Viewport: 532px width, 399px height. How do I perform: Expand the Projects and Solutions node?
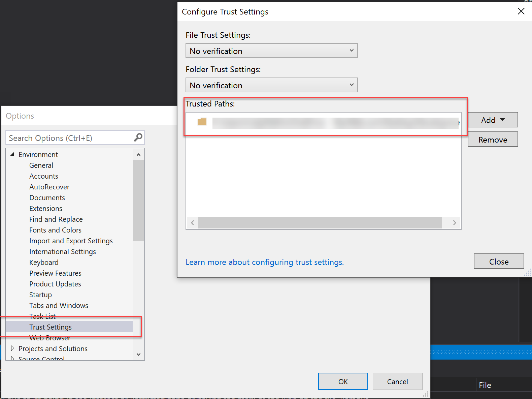[12, 348]
